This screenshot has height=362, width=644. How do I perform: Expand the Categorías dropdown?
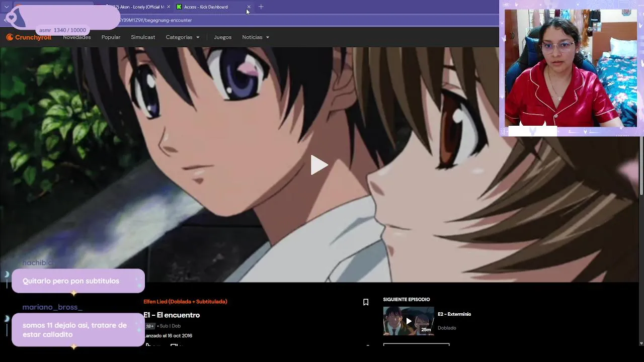point(183,37)
